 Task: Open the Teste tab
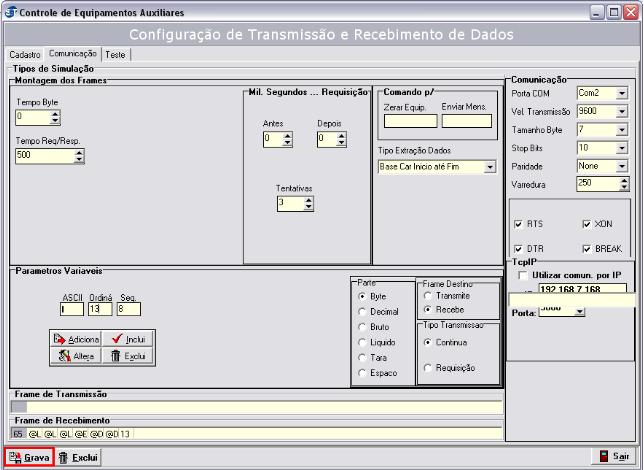pyautogui.click(x=115, y=54)
